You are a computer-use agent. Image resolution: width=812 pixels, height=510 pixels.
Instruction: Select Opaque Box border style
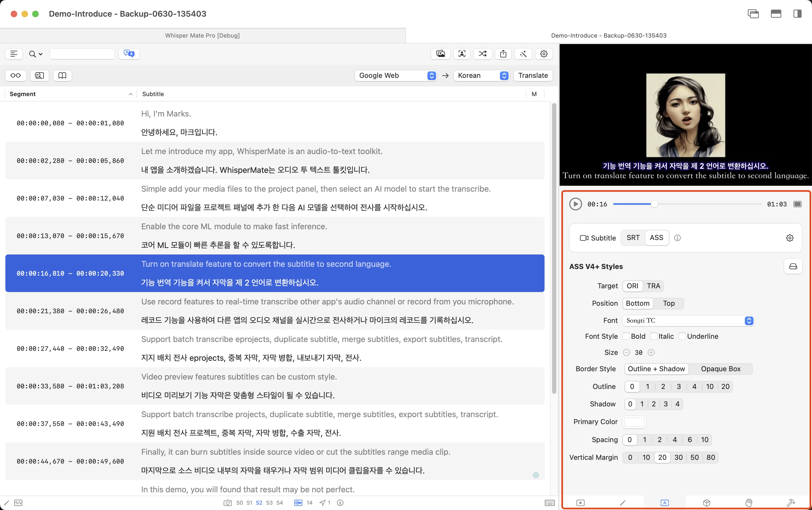click(721, 369)
